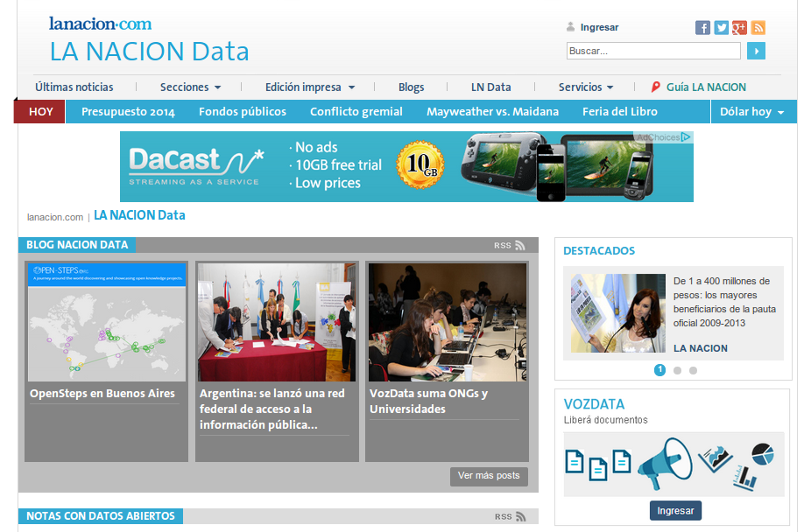
Task: Click the bar chart icon in VozData panel
Action: [x=744, y=478]
